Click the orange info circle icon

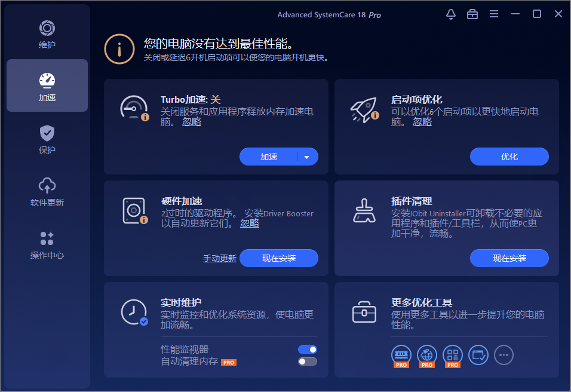pos(119,49)
